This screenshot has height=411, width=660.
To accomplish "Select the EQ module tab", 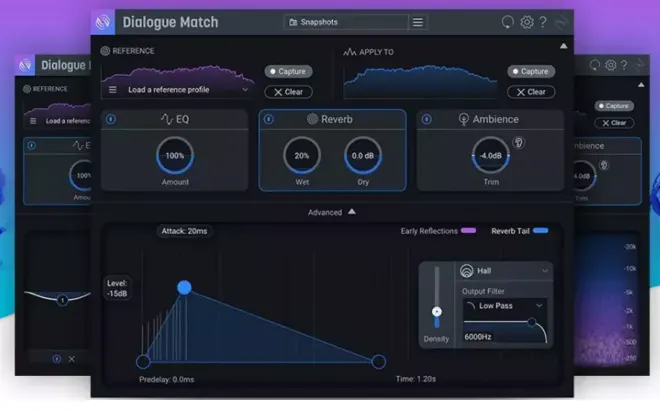I will pyautogui.click(x=175, y=120).
